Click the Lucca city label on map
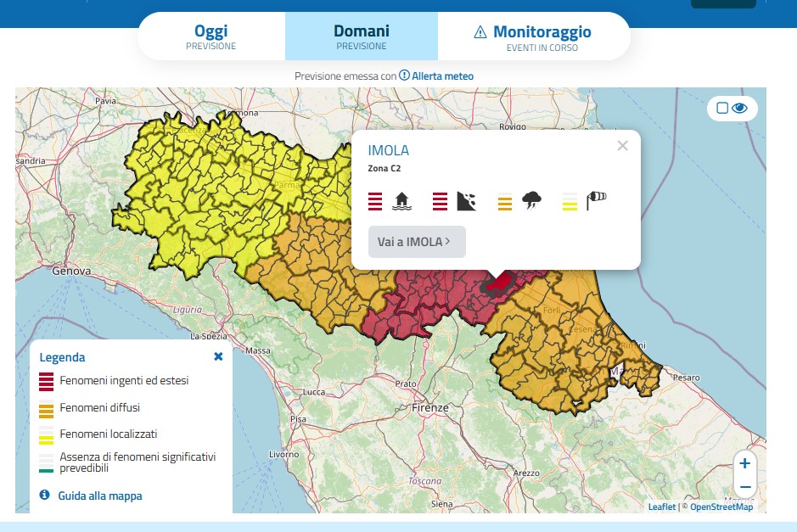 click(x=313, y=392)
